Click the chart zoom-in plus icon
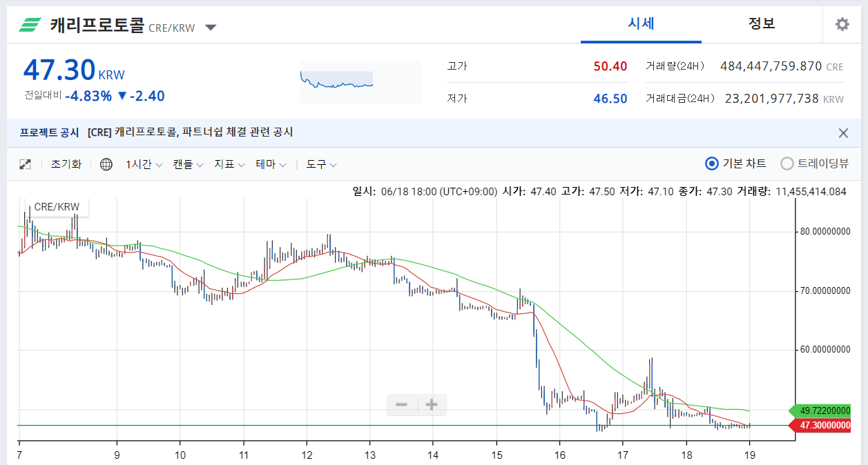The height and width of the screenshot is (465, 868). tap(430, 405)
